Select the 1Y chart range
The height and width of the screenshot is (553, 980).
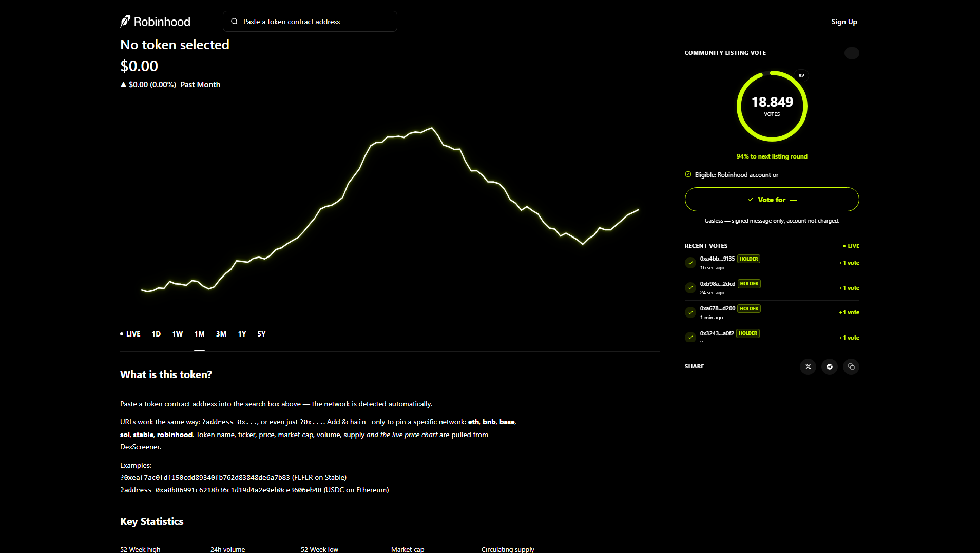(x=242, y=334)
